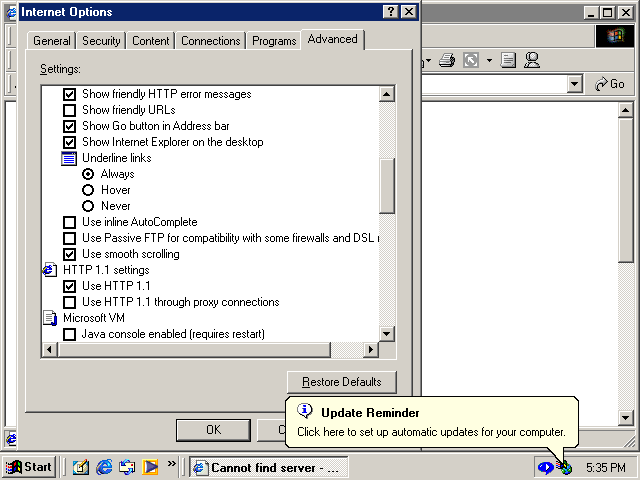Uncheck Use HTTP 1.1
The width and height of the screenshot is (640, 480).
[x=69, y=287]
